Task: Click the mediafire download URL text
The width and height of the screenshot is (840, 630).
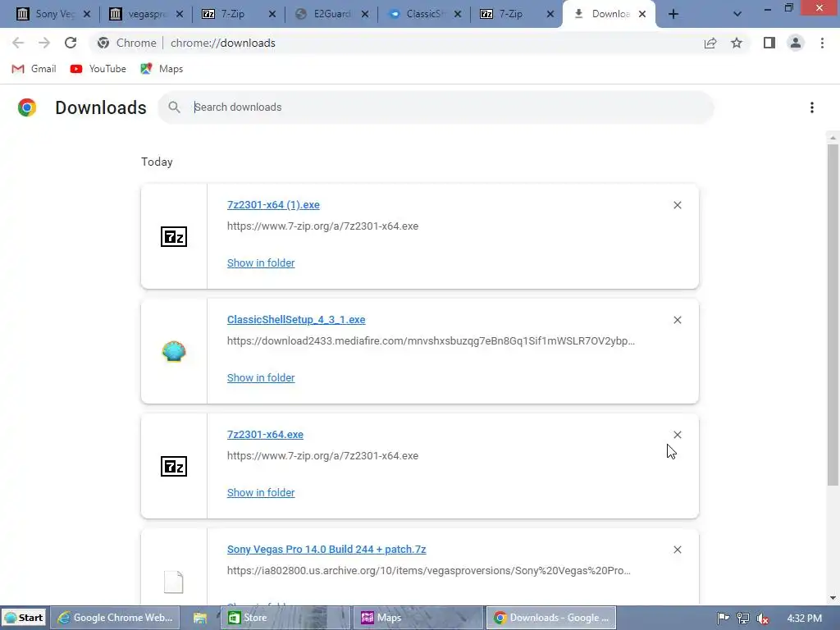Action: (431, 340)
